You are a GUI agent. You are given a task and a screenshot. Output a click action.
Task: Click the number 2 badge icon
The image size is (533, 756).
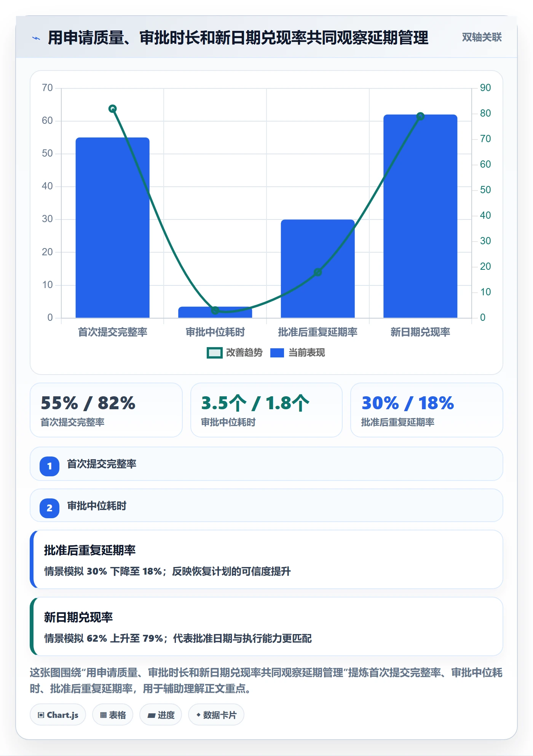coord(49,508)
